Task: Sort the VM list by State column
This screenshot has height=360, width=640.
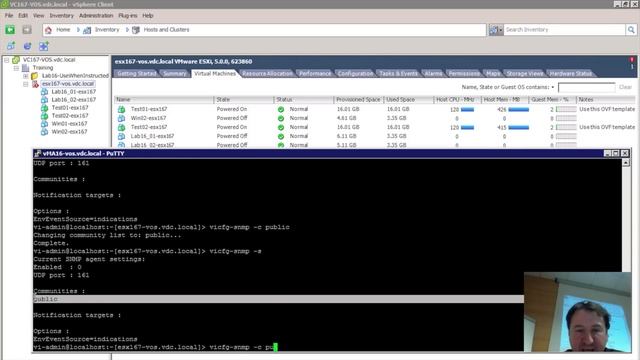Action: point(244,100)
